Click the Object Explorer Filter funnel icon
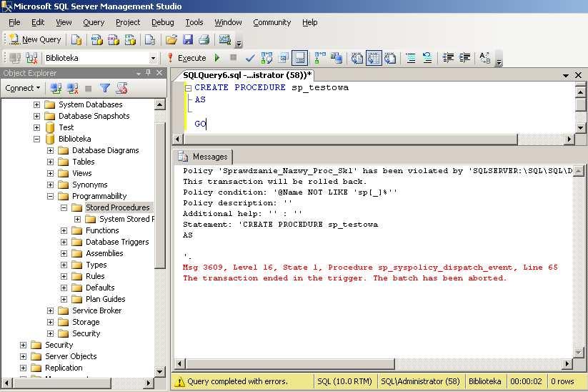 coord(105,88)
